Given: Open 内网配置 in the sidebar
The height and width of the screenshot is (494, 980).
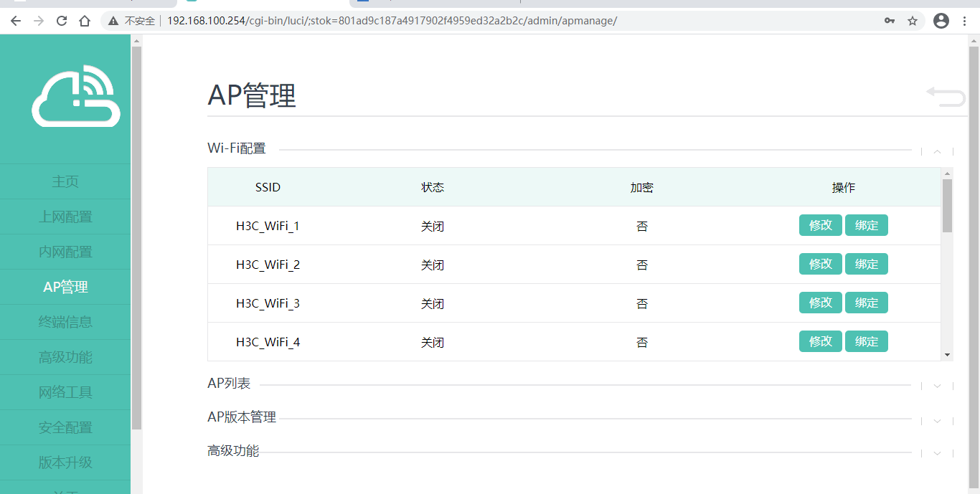Looking at the screenshot, I should pyautogui.click(x=65, y=252).
